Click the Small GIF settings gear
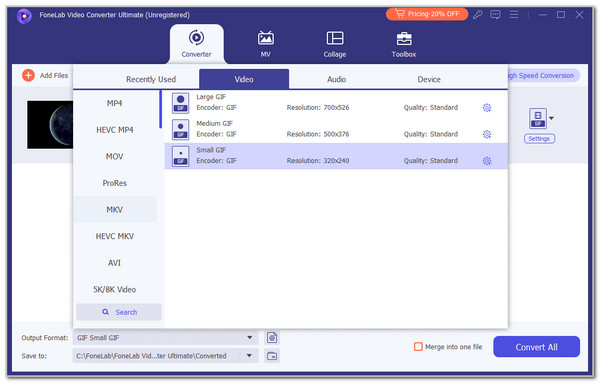Screen dimensions: 600x383 [x=487, y=161]
